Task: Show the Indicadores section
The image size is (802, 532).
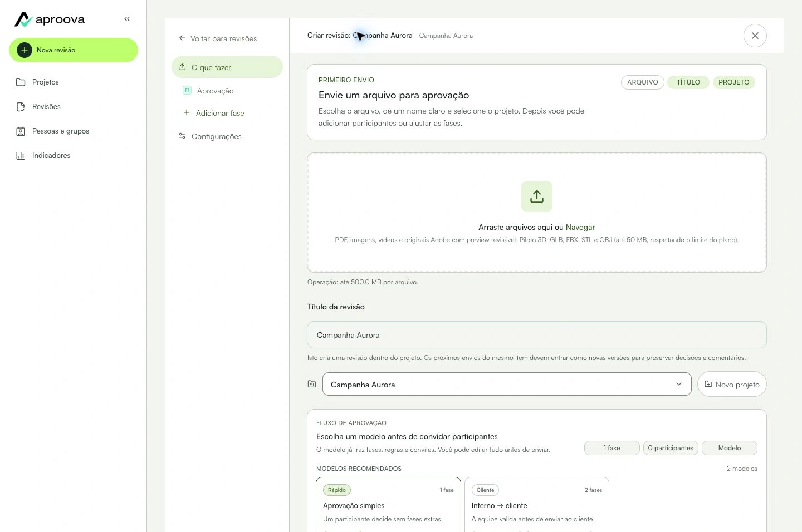Action: pos(74,156)
